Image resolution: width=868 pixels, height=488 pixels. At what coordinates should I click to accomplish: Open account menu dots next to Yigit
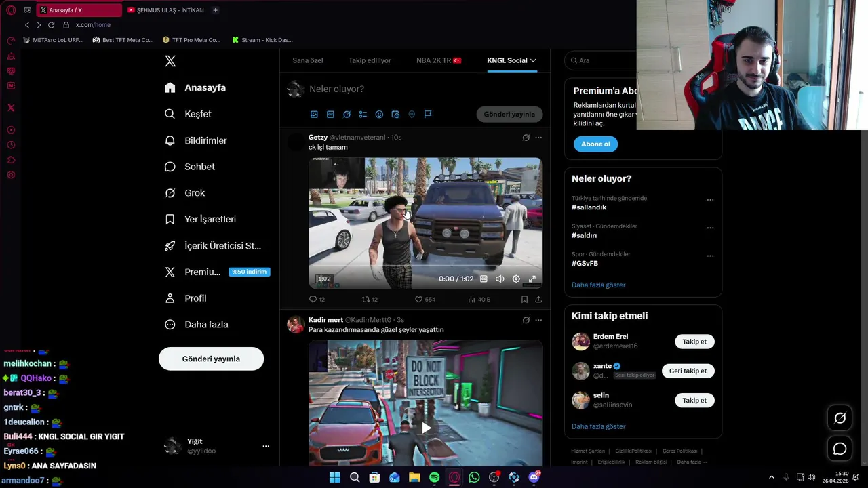click(266, 446)
